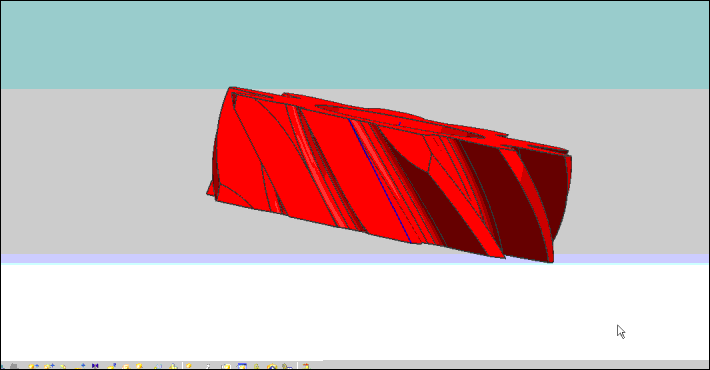Click the yellow folder icon in the bottom toolbar

click(x=225, y=366)
